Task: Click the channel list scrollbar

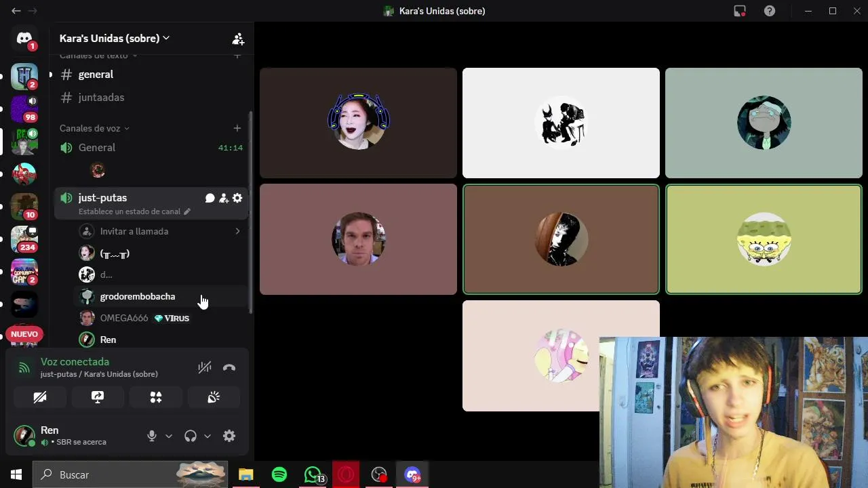Action: point(252,211)
